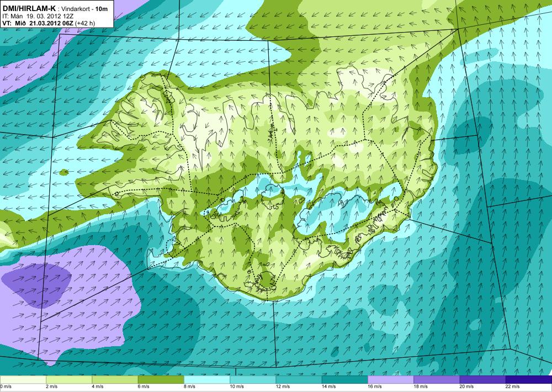Click the '12 m/s' legend label
This screenshot has height=392, width=552.
click(x=283, y=386)
